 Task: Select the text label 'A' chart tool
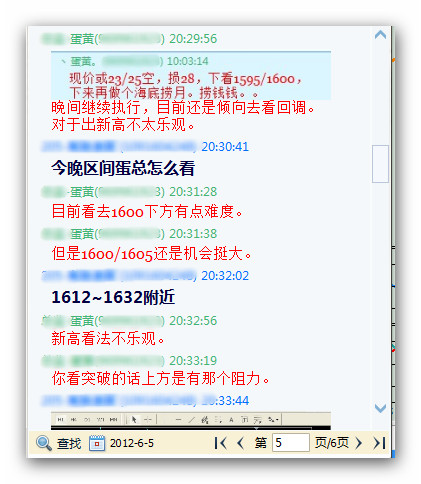(x=231, y=420)
